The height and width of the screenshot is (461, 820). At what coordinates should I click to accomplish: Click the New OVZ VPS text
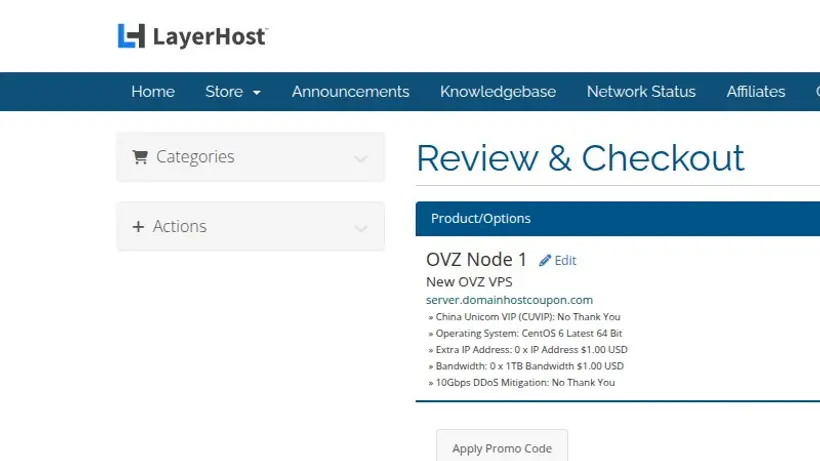pos(469,282)
